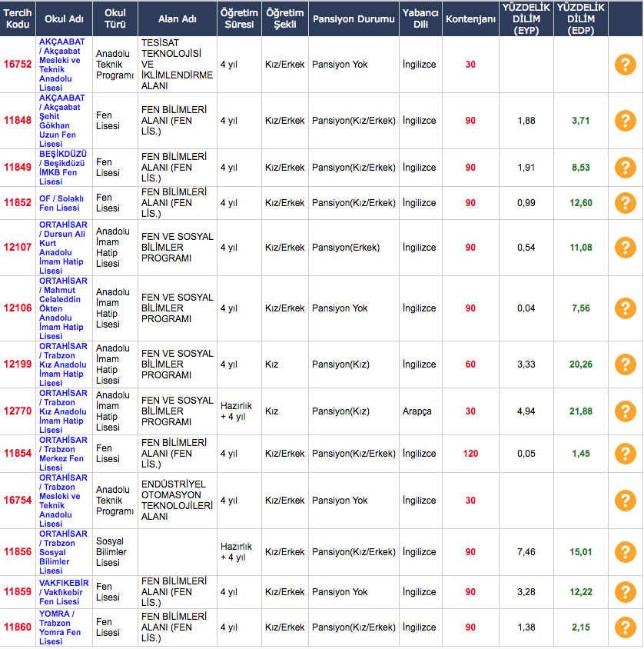Click question mark icon for code 12770
644x649 pixels.
(x=625, y=411)
